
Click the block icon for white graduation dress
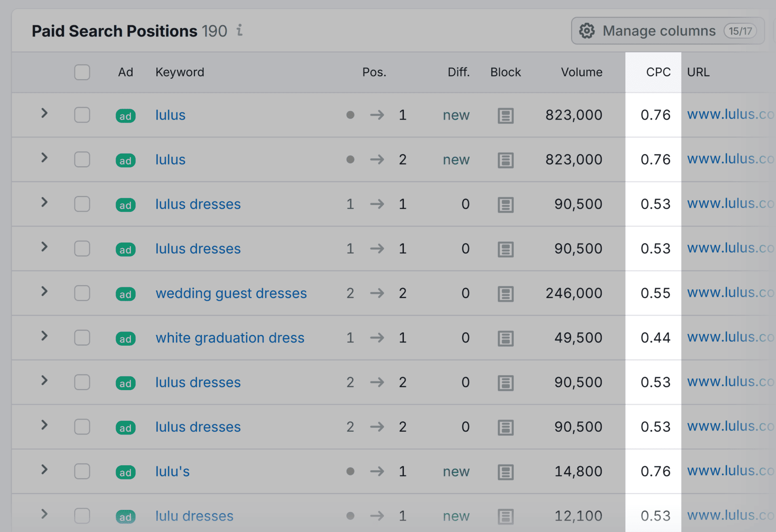pos(505,338)
